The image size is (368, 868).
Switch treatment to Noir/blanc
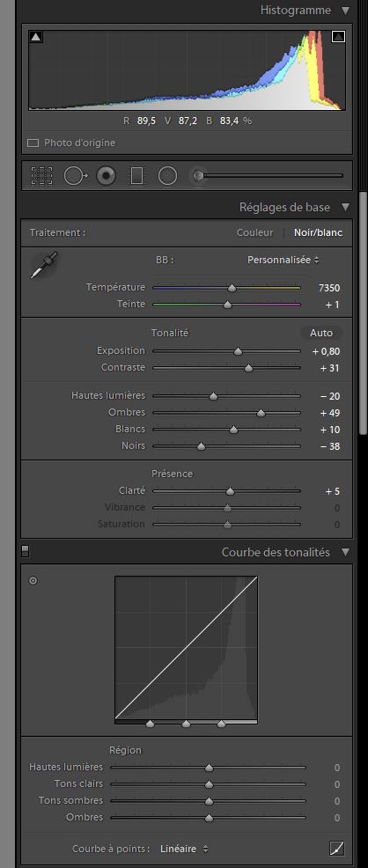tap(318, 233)
